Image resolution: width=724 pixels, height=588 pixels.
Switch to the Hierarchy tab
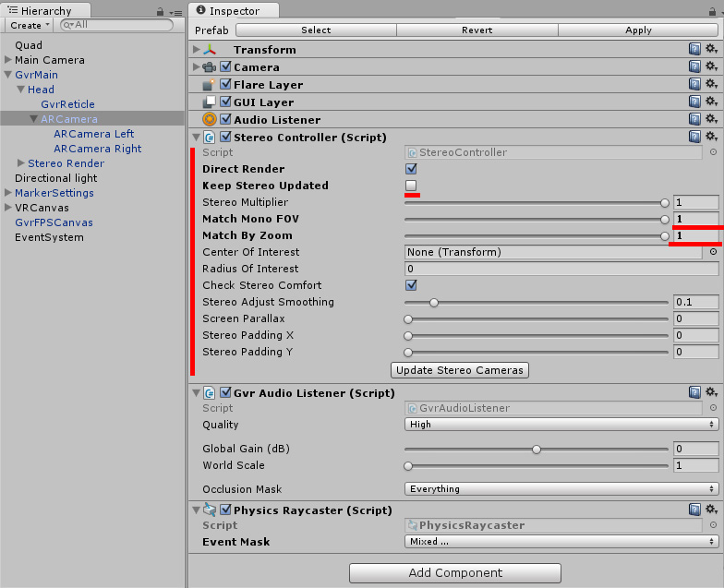[45, 11]
